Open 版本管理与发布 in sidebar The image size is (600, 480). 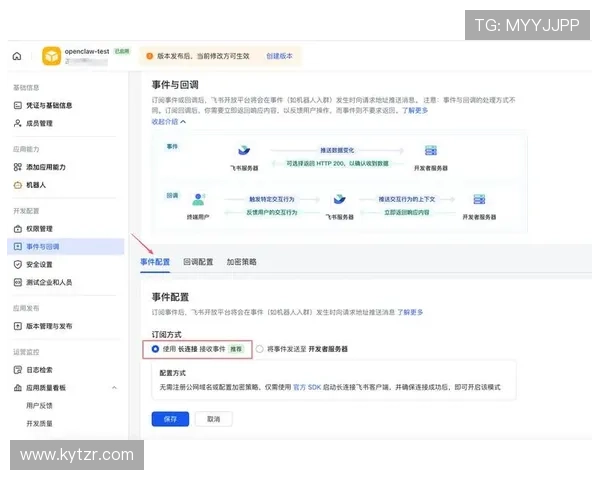point(49,326)
